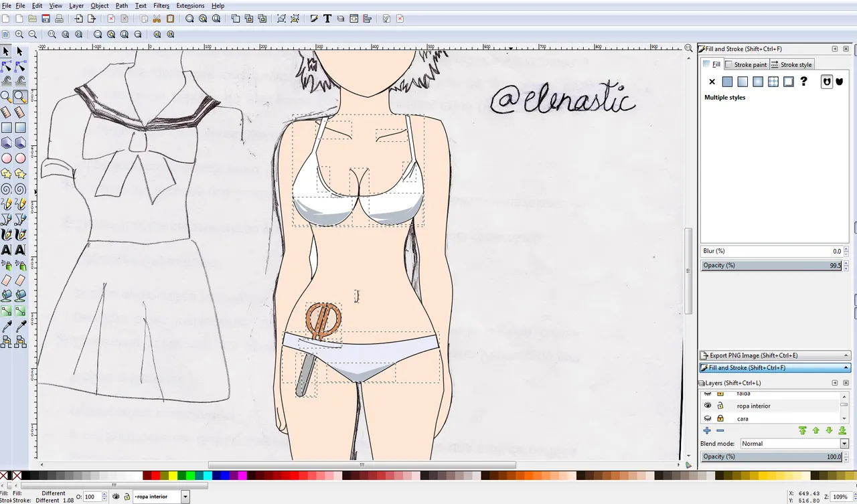Choose Flat color fill button

point(727,82)
